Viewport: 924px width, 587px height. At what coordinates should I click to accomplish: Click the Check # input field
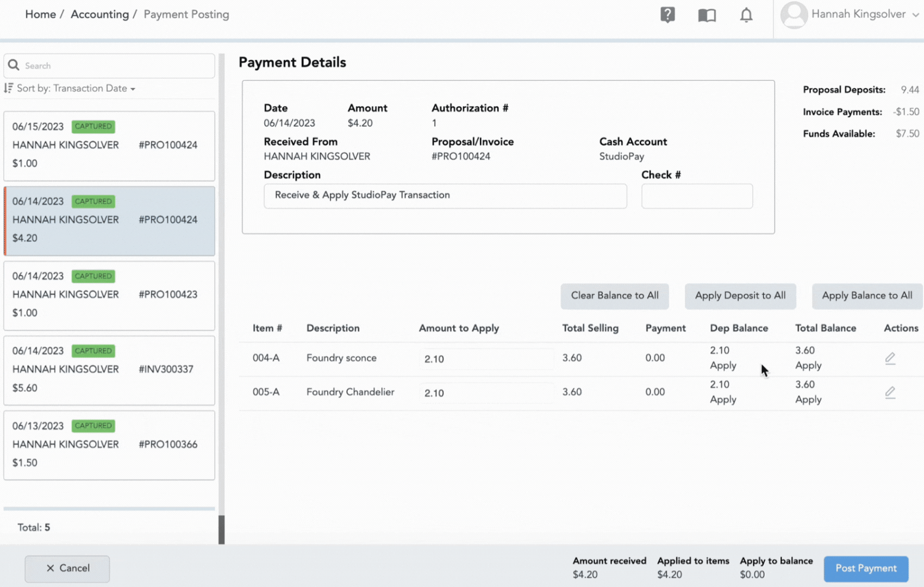tap(697, 196)
